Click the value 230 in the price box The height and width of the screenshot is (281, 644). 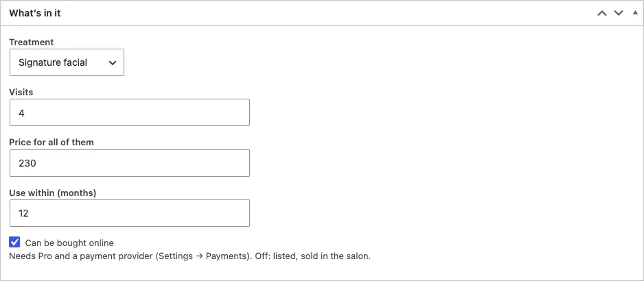point(27,163)
